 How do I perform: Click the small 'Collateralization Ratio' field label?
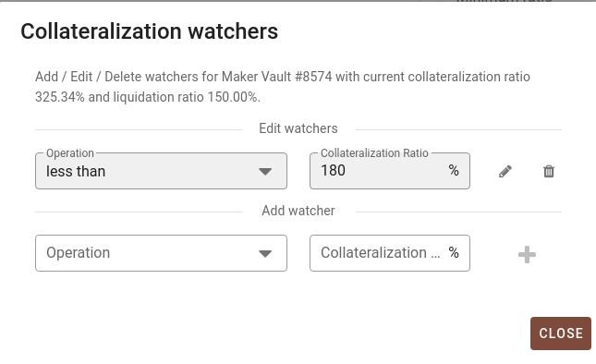coord(374,153)
